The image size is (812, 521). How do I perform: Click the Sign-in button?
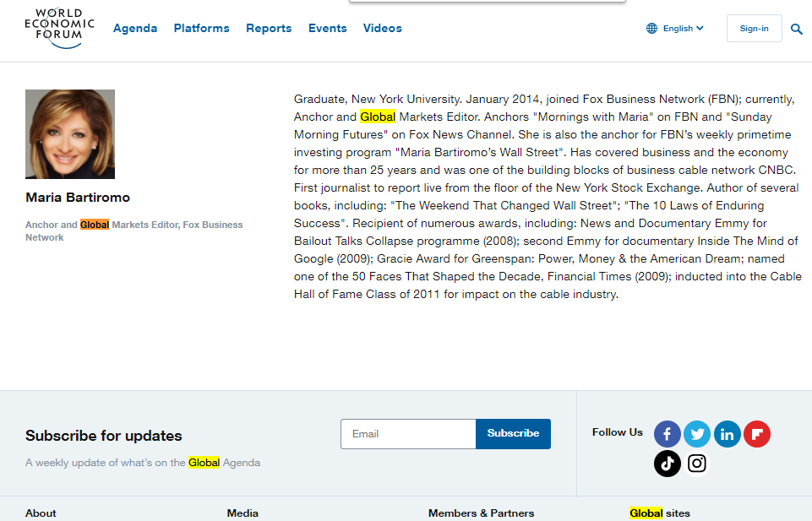click(754, 29)
